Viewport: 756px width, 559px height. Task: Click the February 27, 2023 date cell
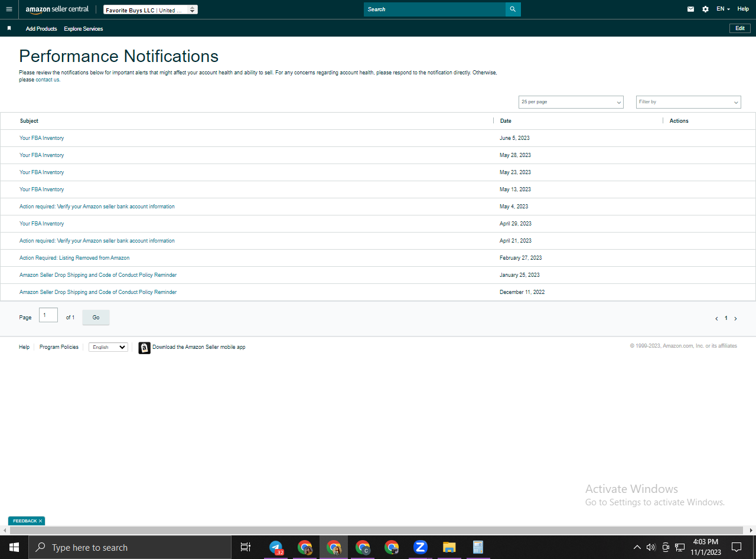[520, 258]
